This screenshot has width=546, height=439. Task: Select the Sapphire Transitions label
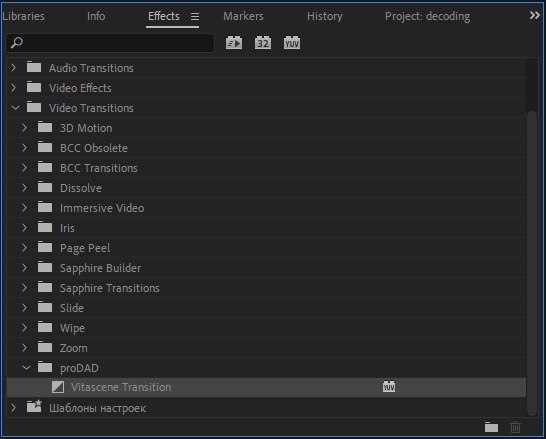(110, 288)
